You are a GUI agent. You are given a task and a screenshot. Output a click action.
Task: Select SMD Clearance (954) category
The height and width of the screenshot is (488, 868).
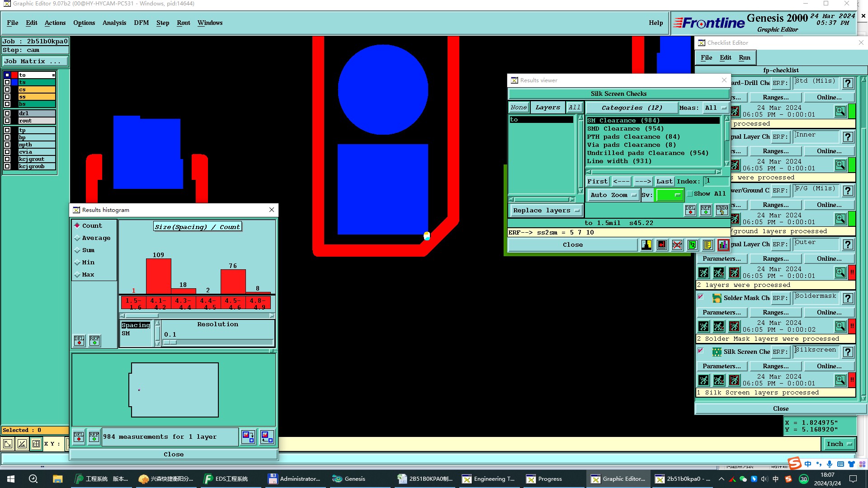(x=625, y=129)
